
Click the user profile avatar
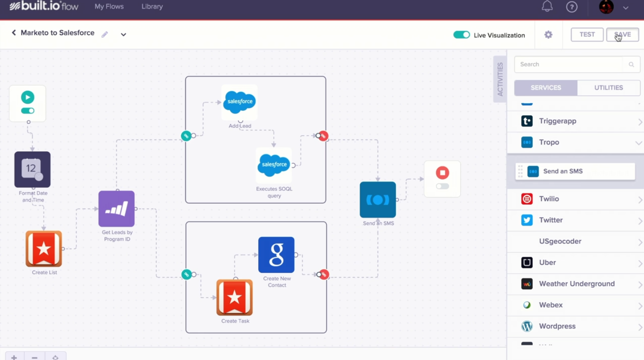click(x=606, y=7)
